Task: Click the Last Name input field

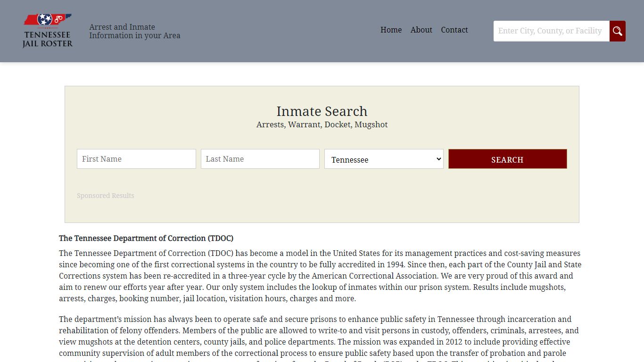Action: click(x=260, y=159)
